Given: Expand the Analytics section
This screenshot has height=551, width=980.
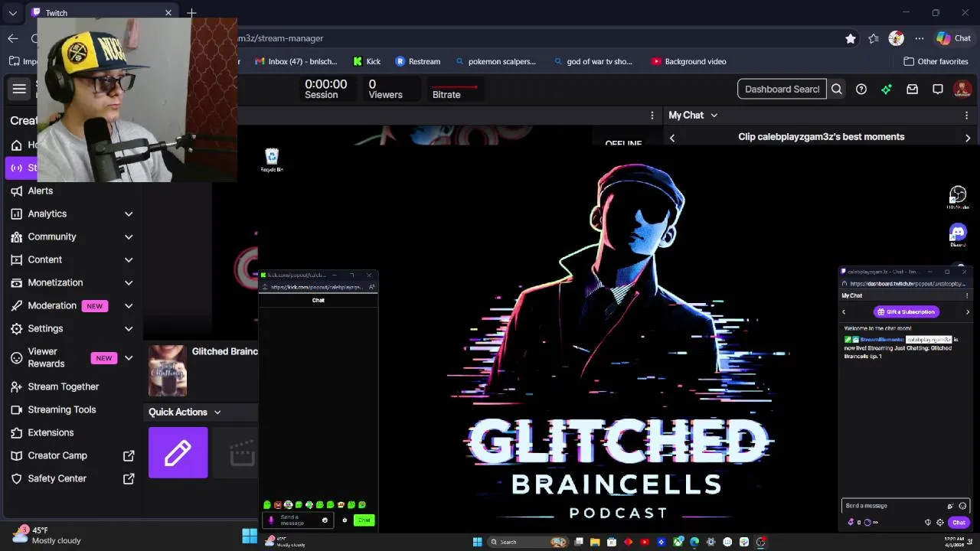Looking at the screenshot, I should point(129,214).
